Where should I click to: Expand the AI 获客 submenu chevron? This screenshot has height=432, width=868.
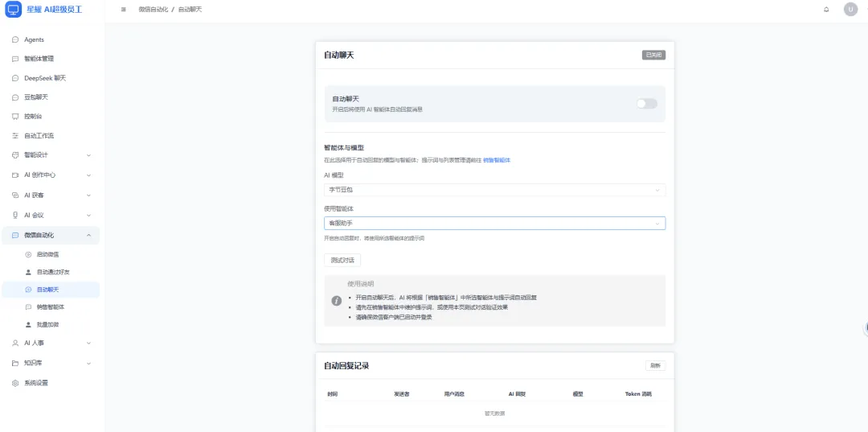coord(88,195)
